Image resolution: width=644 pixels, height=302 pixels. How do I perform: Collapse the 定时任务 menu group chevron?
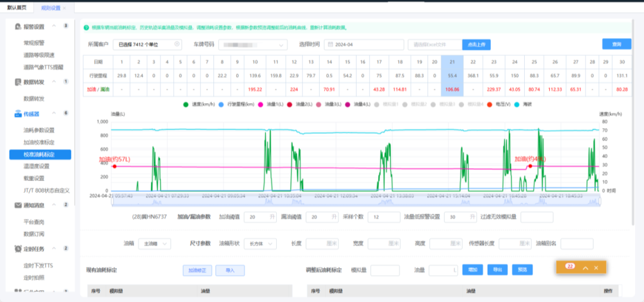[54, 248]
